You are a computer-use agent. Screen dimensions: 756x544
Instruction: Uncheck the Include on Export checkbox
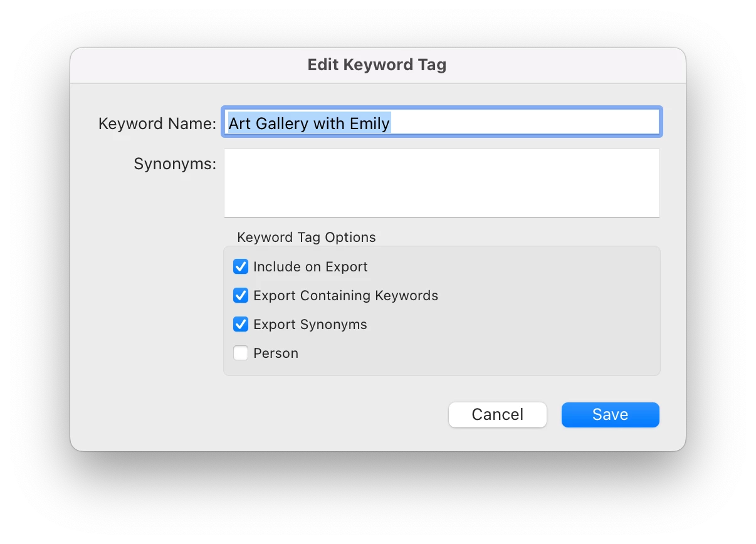pyautogui.click(x=241, y=267)
